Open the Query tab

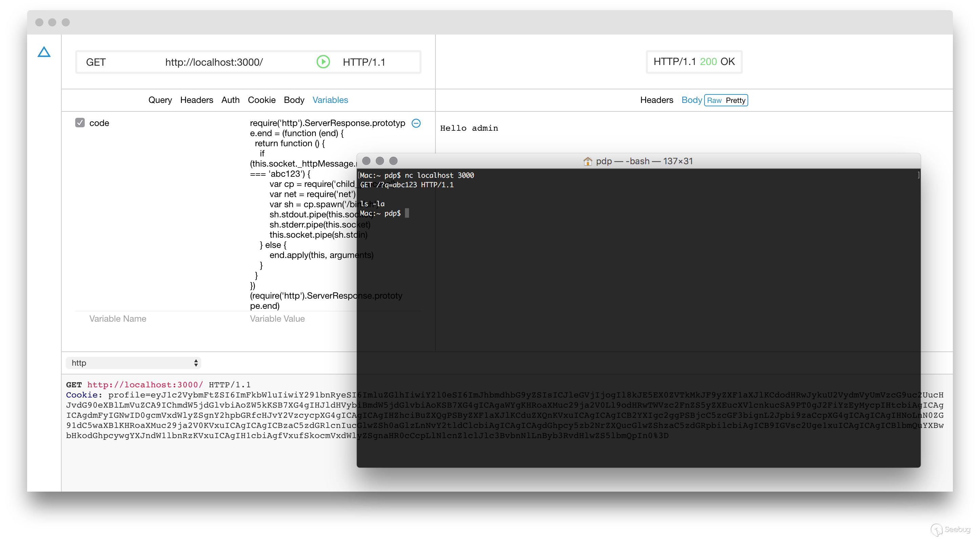[x=160, y=100]
